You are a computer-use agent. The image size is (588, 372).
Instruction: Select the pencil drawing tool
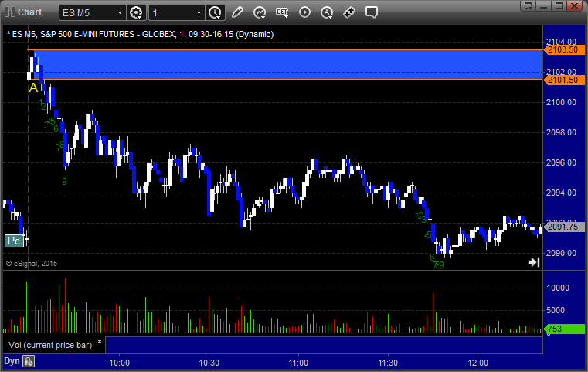coord(237,12)
